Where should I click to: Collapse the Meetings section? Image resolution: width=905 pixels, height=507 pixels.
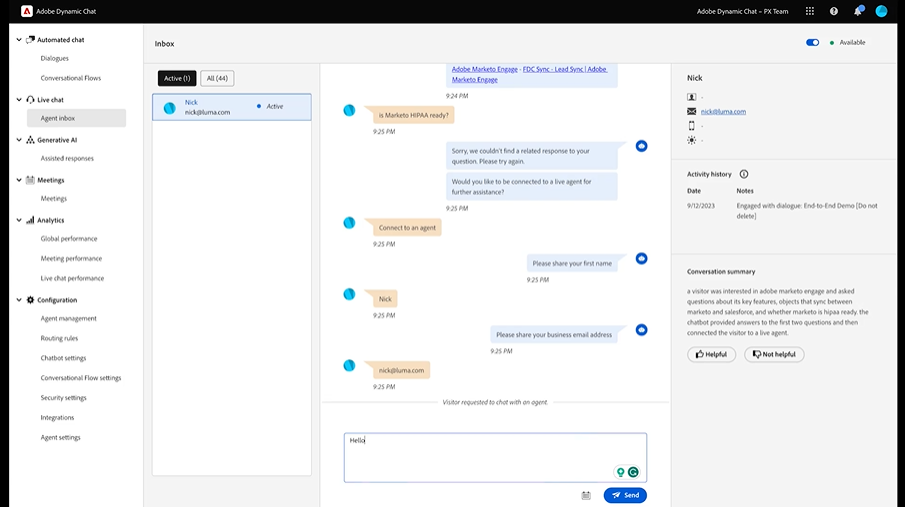(x=19, y=180)
